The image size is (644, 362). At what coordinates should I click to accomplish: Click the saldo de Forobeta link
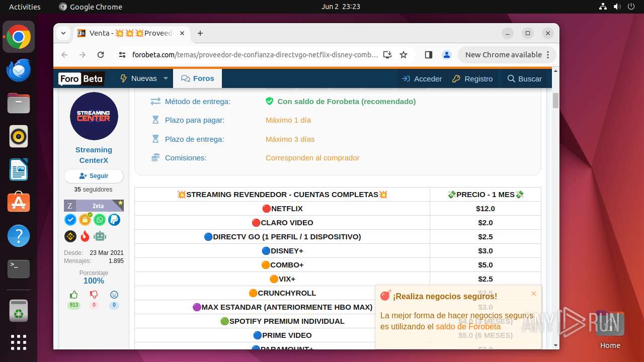click(468, 326)
